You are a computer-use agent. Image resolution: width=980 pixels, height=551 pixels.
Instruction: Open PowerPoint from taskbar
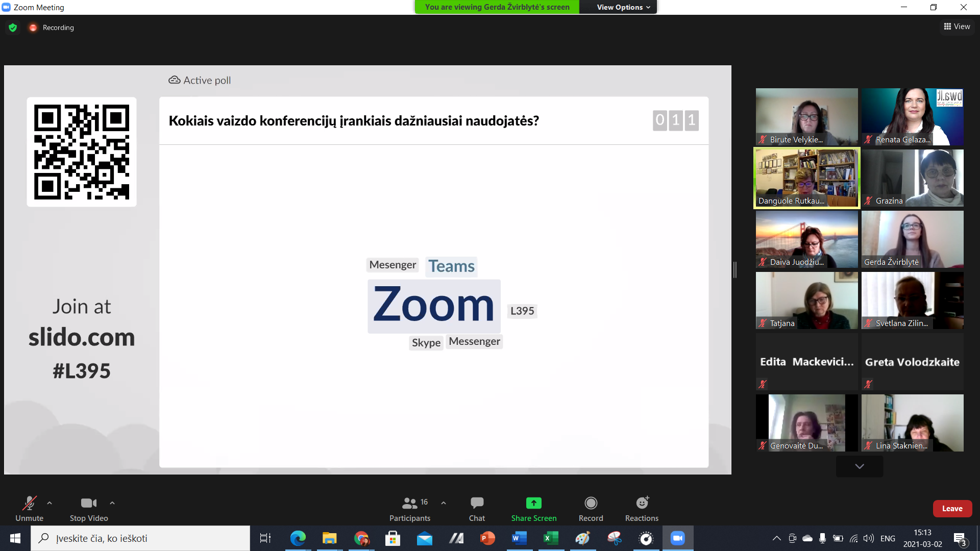pos(487,538)
